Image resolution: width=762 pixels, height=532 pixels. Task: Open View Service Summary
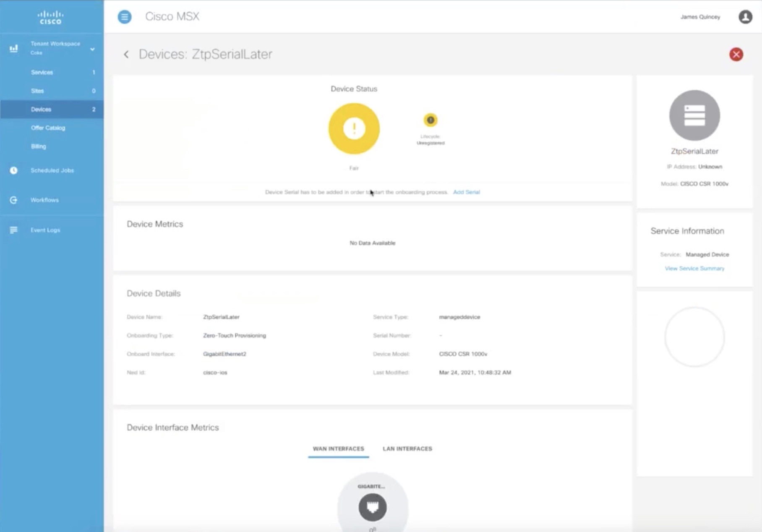coord(694,268)
